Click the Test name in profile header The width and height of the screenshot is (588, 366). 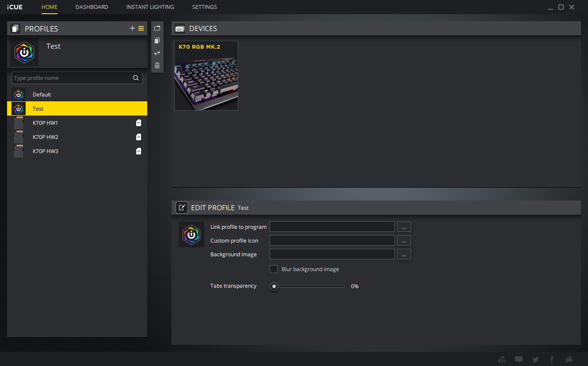pos(53,46)
